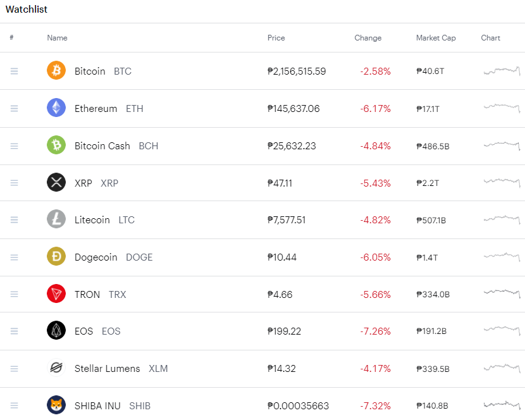This screenshot has height=420, width=525.
Task: Sort by Market Cap column header
Action: click(x=436, y=38)
